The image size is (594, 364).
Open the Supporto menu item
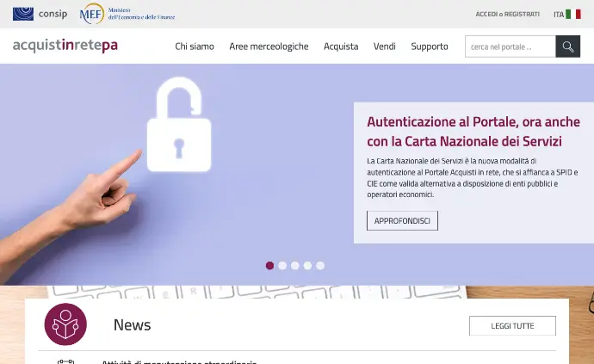[430, 46]
